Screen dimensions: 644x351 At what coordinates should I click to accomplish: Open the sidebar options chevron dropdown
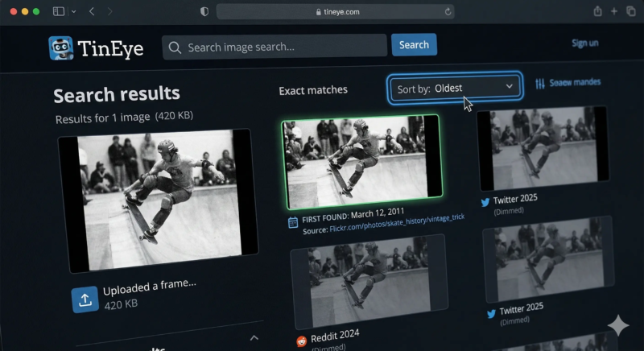click(73, 11)
